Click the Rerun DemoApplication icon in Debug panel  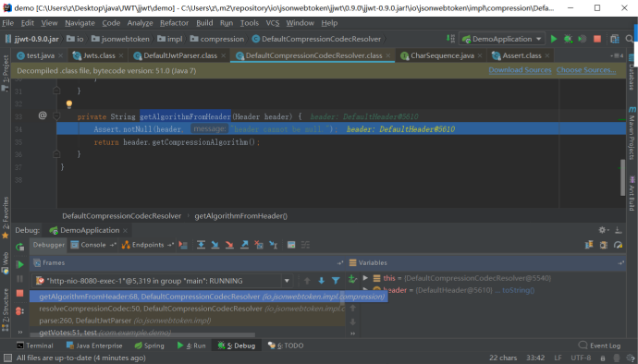click(19, 247)
